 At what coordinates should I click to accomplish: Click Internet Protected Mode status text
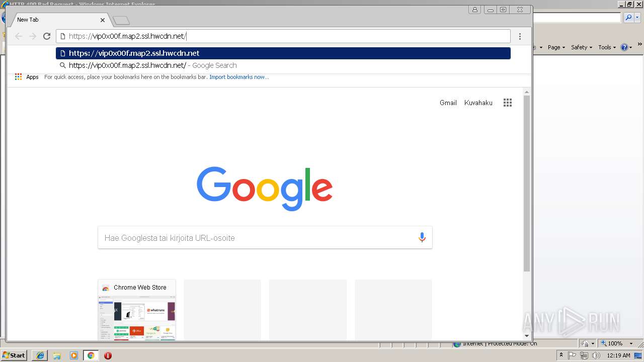click(499, 343)
